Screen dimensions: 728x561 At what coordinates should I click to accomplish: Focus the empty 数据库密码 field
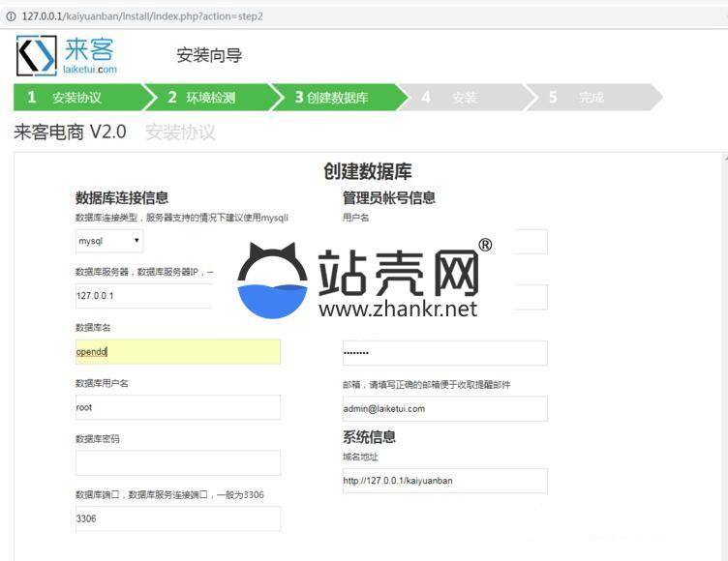178,463
